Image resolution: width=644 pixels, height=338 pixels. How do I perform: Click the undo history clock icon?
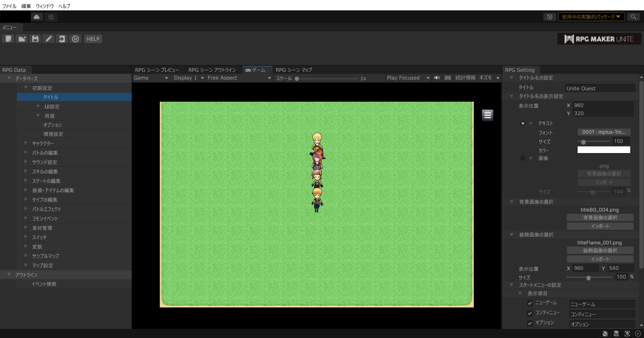tap(549, 17)
